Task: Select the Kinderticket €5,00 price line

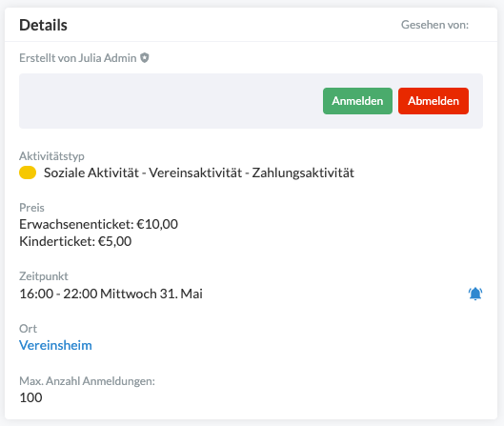Action: point(75,241)
